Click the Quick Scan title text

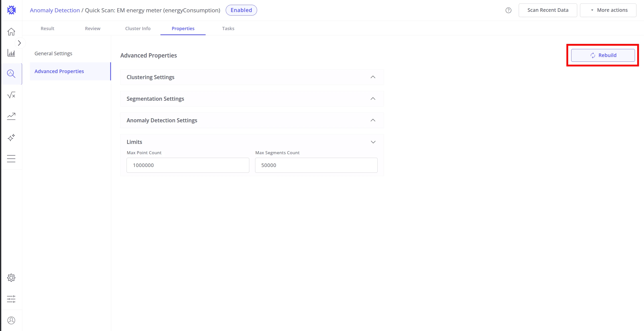(153, 10)
